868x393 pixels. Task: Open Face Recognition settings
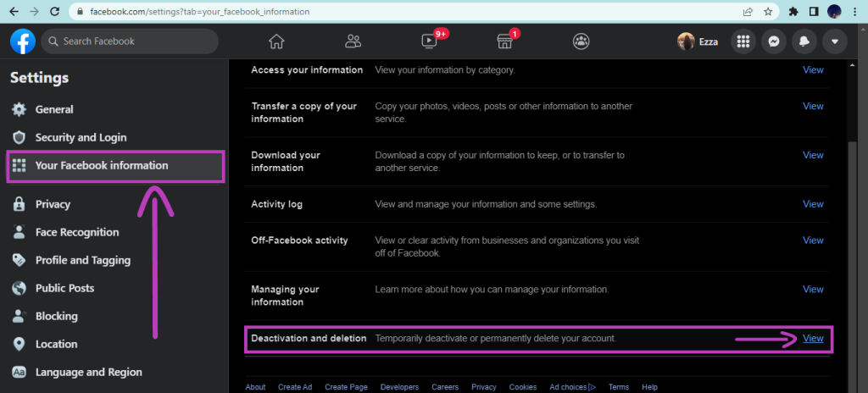click(x=115, y=232)
